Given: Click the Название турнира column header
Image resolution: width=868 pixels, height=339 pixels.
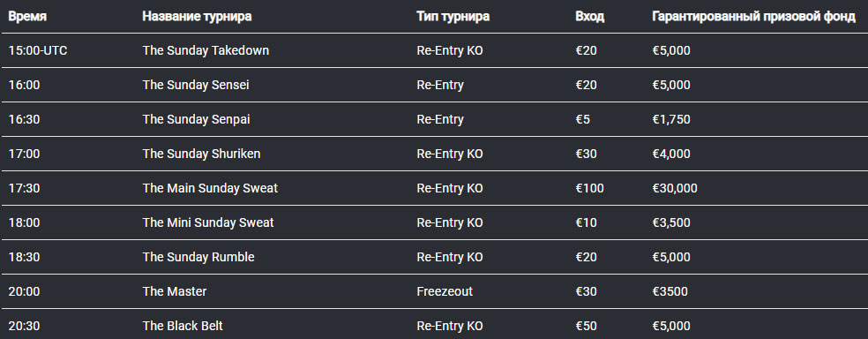Looking at the screenshot, I should [197, 16].
